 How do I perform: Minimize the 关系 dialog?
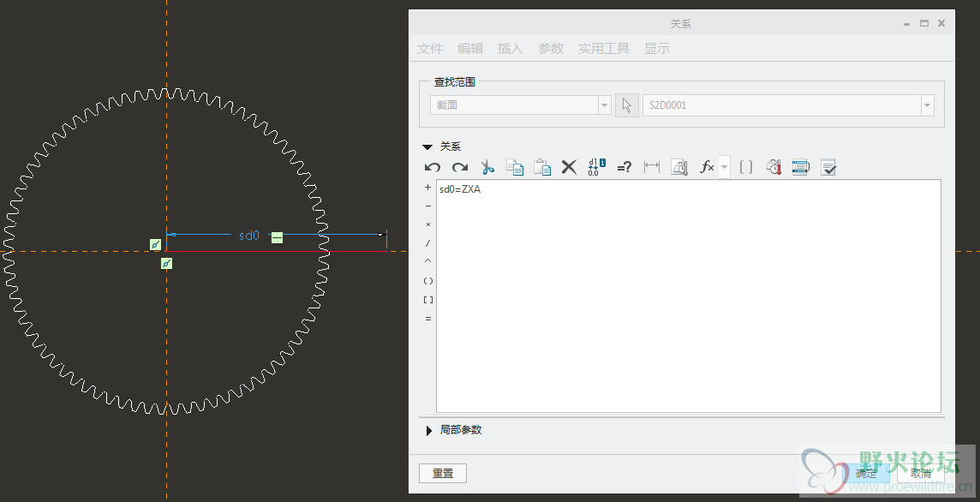point(906,24)
